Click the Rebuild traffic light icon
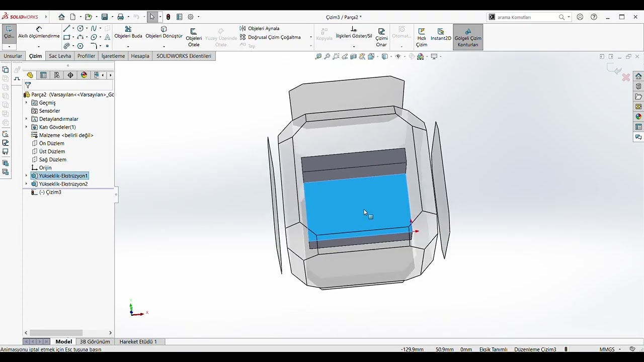 click(168, 17)
